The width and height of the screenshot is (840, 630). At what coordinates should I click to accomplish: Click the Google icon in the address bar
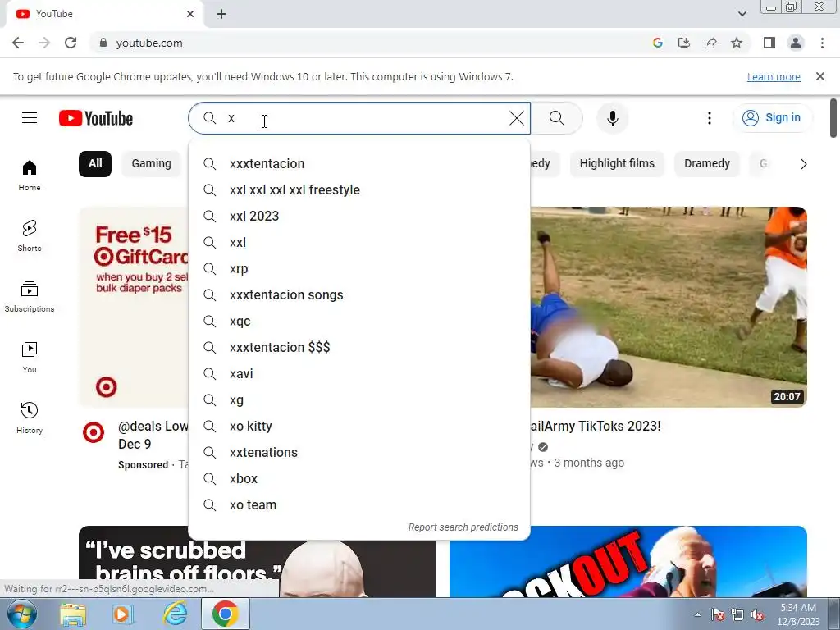click(x=658, y=43)
